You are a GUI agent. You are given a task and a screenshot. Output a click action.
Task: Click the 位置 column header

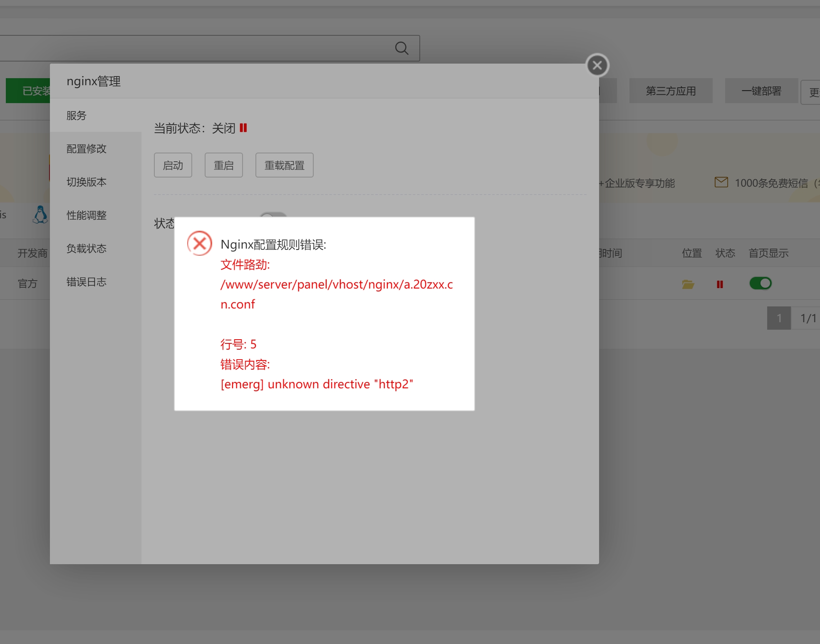(692, 253)
